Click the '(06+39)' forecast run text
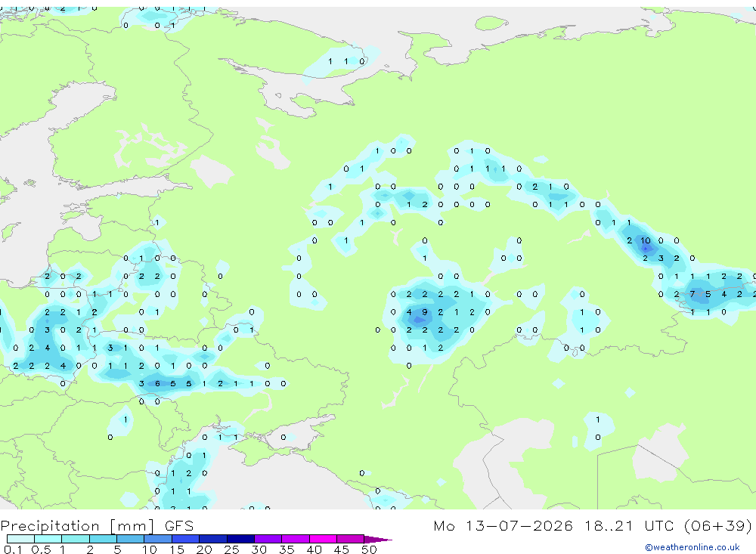Screen dimensions: 756x554 pos(717,525)
